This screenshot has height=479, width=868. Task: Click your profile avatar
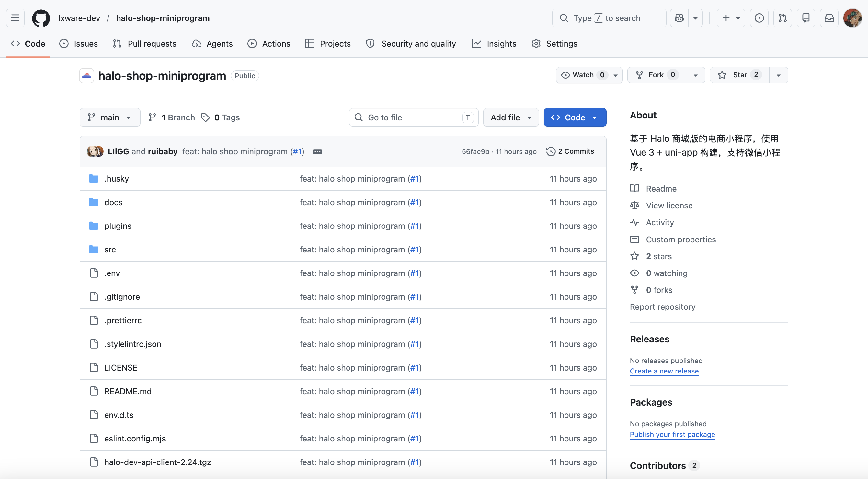(x=852, y=18)
